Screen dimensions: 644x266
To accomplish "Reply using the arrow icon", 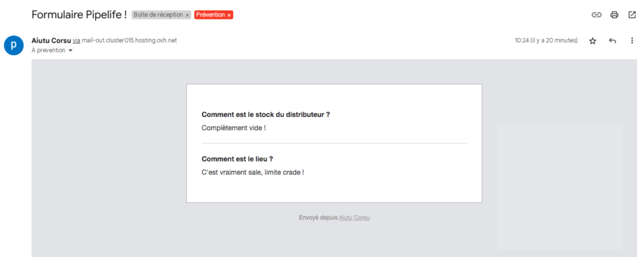I will pyautogui.click(x=613, y=41).
